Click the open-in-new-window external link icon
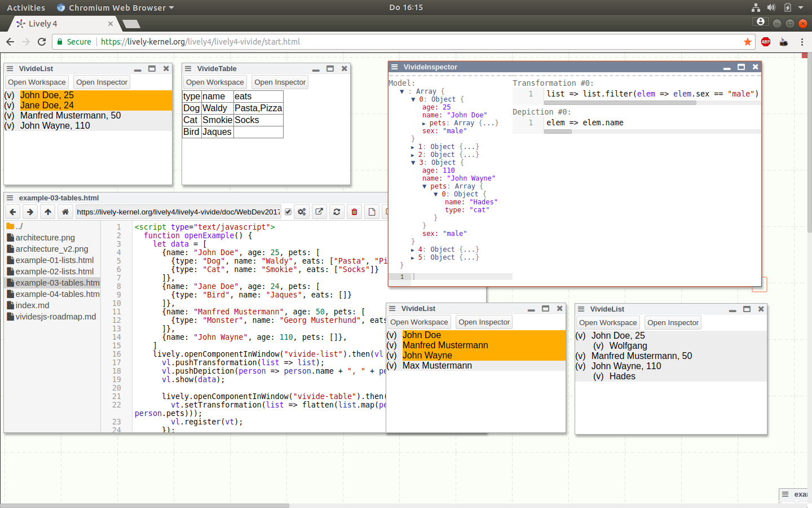This screenshot has height=508, width=812. coord(319,212)
